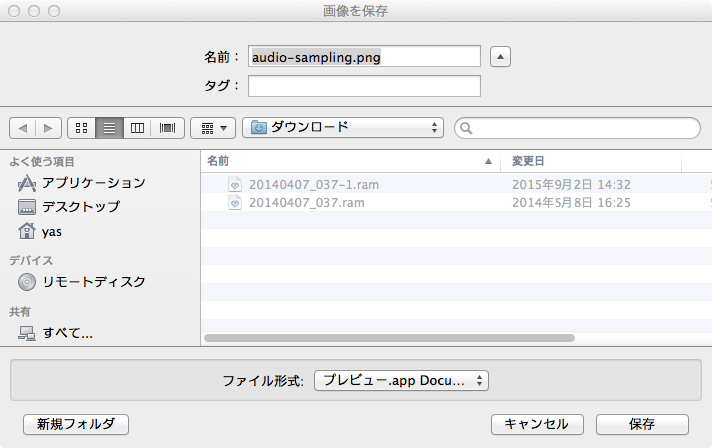Switch to Cover Flow view
The image size is (712, 448).
(168, 128)
